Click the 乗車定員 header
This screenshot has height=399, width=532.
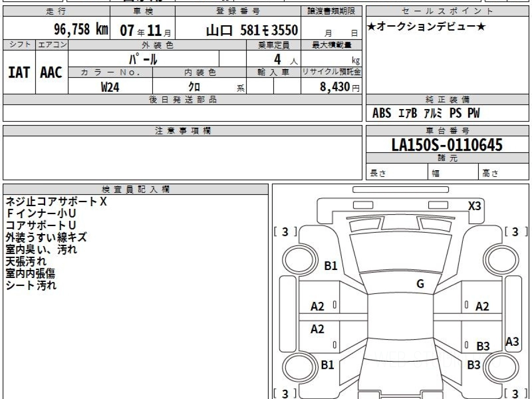tap(274, 45)
